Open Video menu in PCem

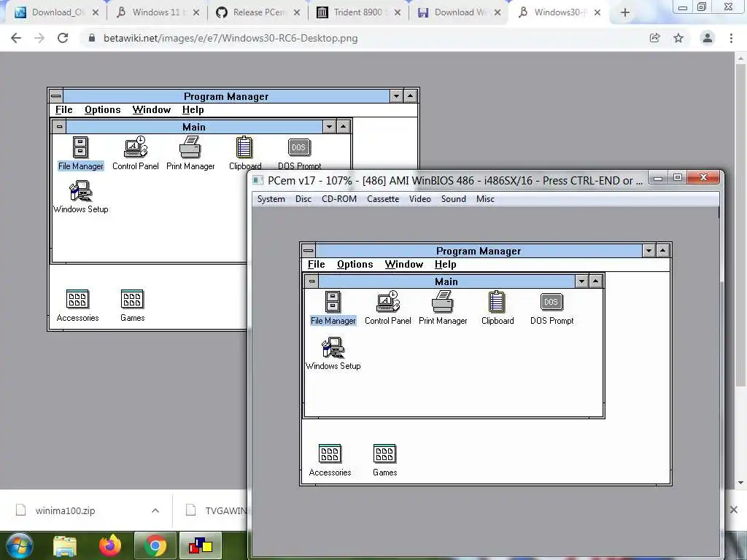pos(419,199)
